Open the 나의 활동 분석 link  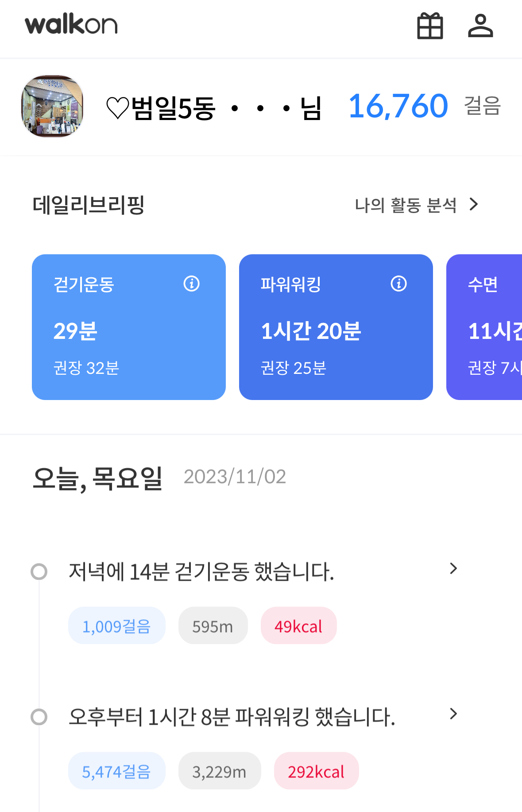click(406, 205)
